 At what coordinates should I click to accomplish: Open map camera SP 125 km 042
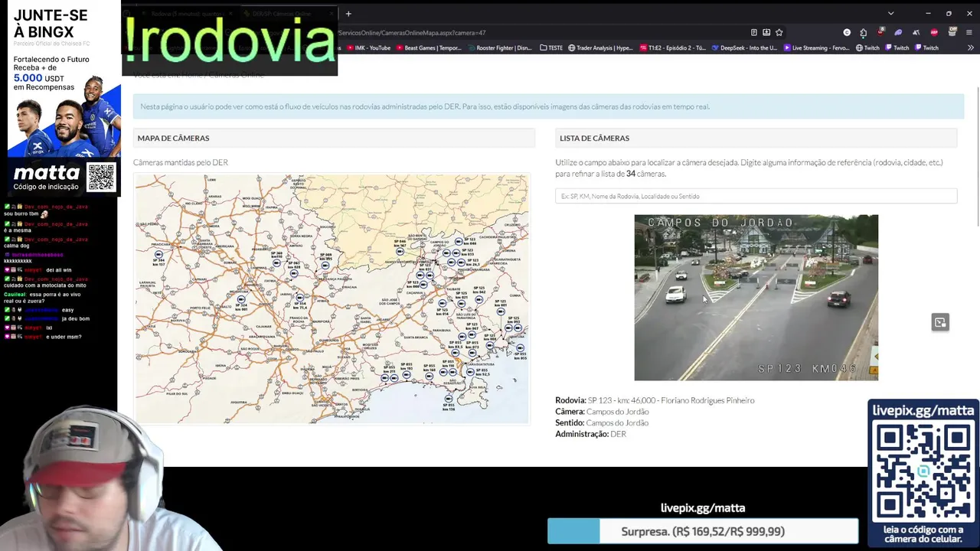tap(479, 299)
